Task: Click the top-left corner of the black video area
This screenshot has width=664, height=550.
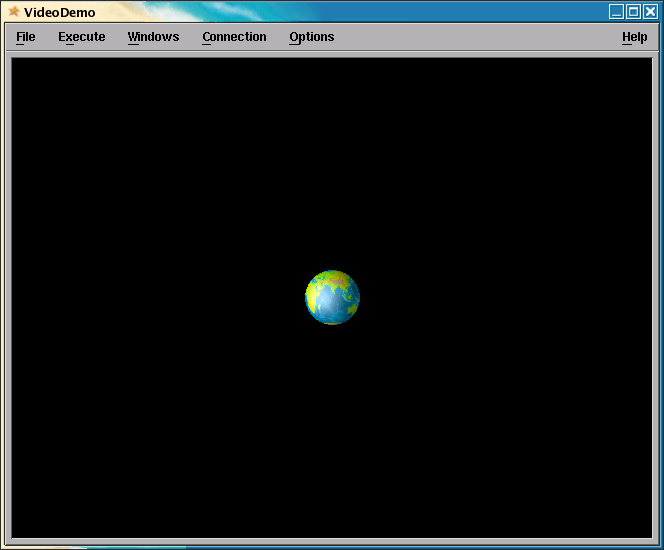Action: click(16, 63)
